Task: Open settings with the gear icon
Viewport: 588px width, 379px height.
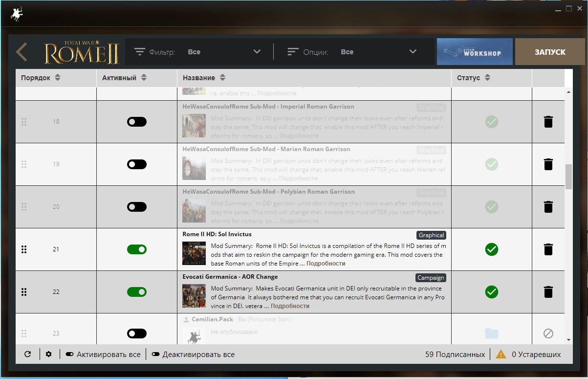Action: click(x=48, y=354)
